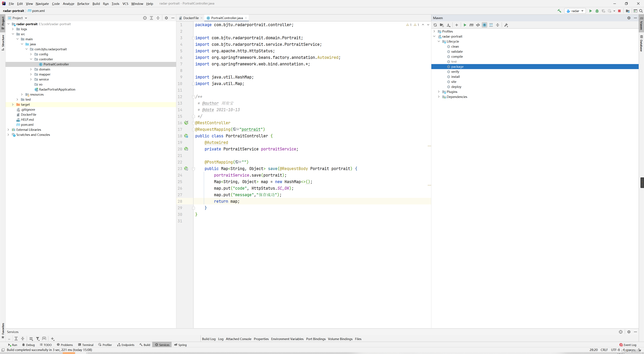The width and height of the screenshot is (644, 354).
Task: Click Search Everywhere magnifier
Action: click(x=641, y=11)
